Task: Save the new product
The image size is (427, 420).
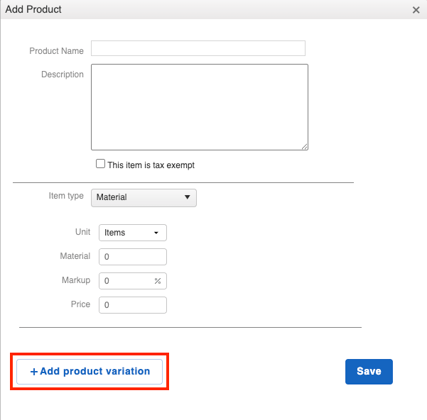Action: click(x=369, y=371)
